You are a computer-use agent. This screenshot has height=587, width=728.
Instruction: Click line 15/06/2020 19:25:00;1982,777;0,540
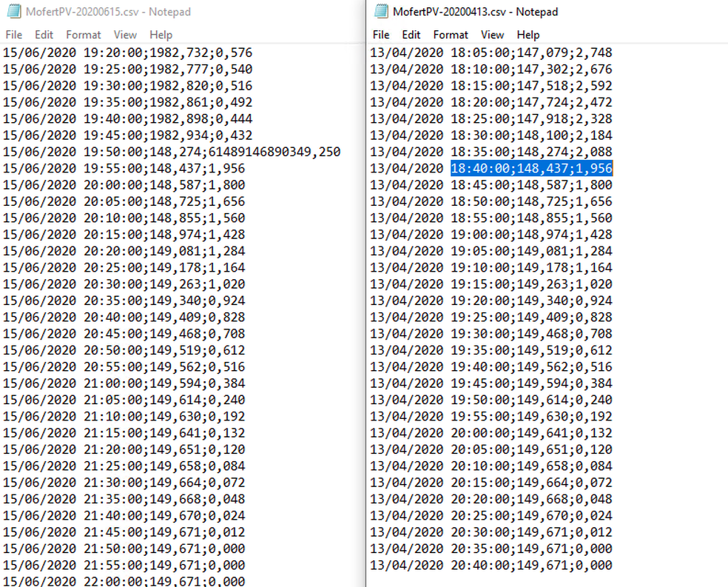pos(128,69)
